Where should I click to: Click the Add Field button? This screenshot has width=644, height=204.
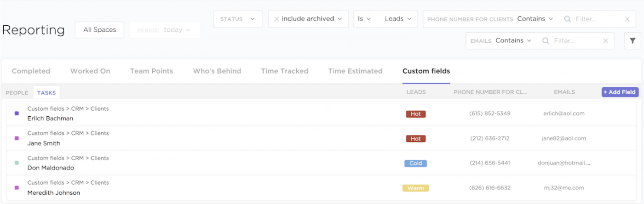pos(620,92)
